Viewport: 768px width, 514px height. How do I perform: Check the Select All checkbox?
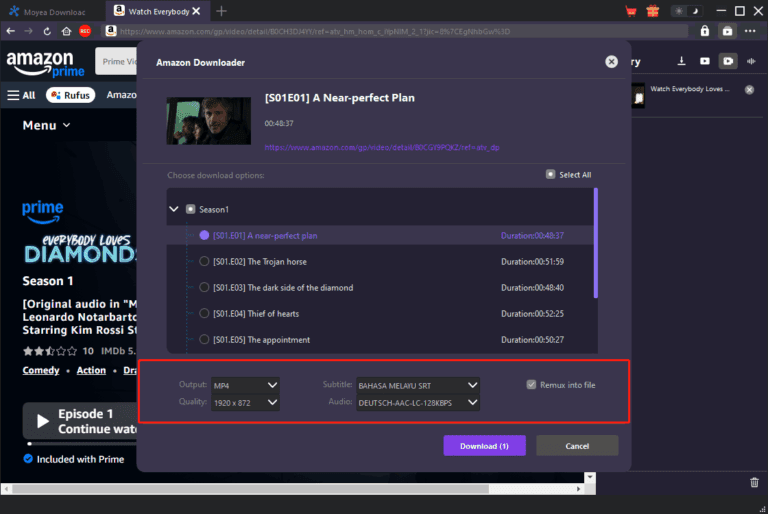pos(550,174)
